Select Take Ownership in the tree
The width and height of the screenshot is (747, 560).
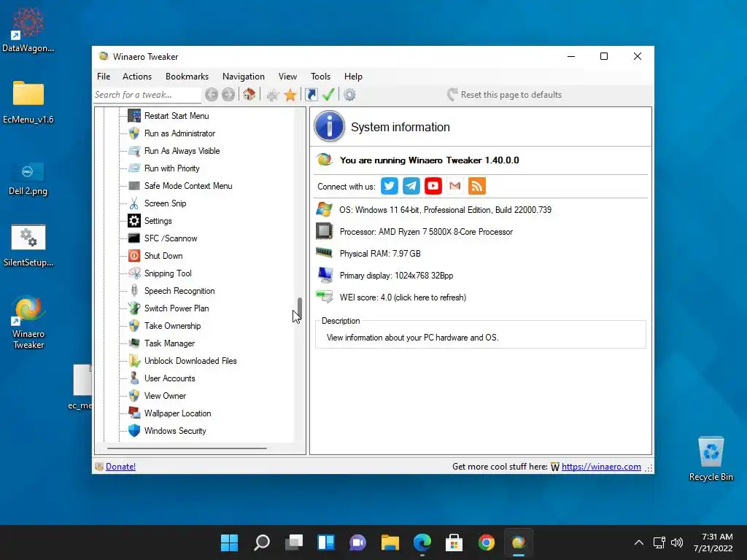[x=172, y=326]
